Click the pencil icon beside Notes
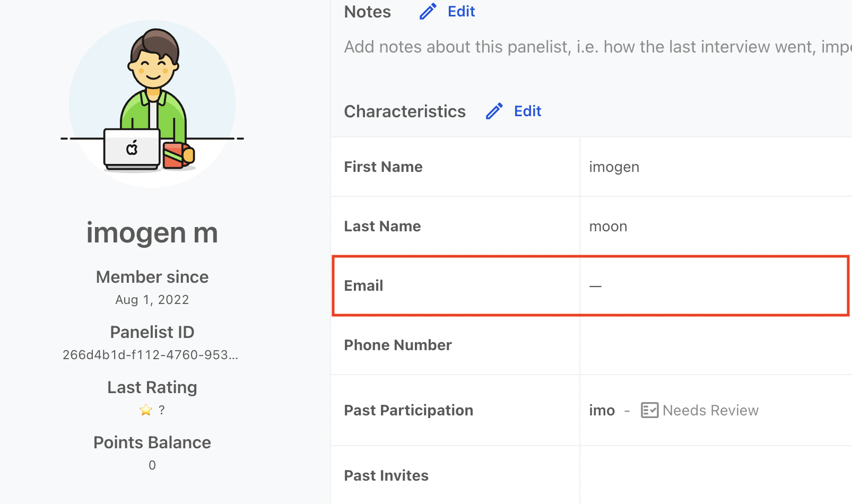Screen dimensions: 852x504 [x=428, y=11]
